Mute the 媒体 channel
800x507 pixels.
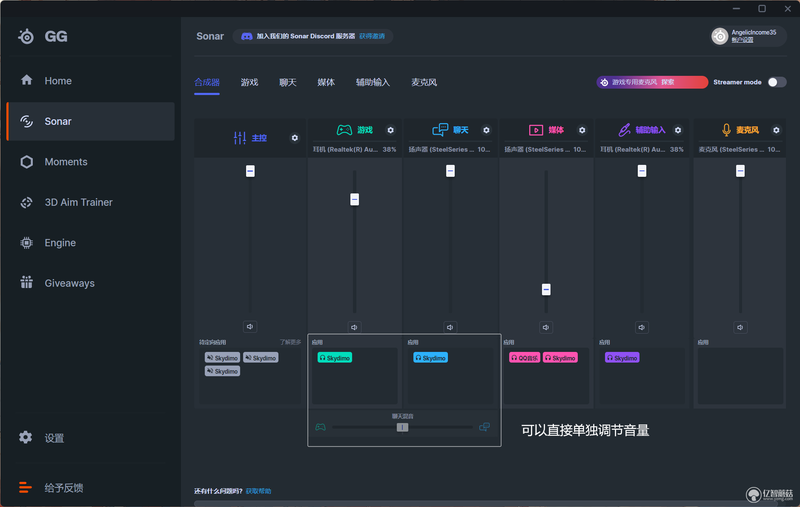click(x=546, y=327)
